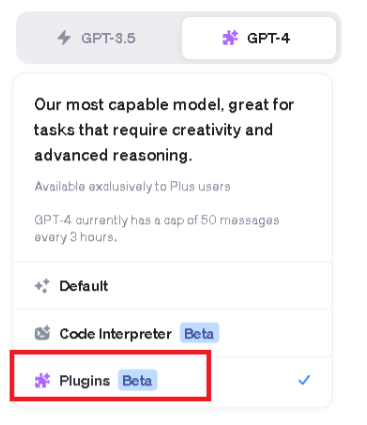Click the Beta badge next to Plugins

click(x=137, y=380)
